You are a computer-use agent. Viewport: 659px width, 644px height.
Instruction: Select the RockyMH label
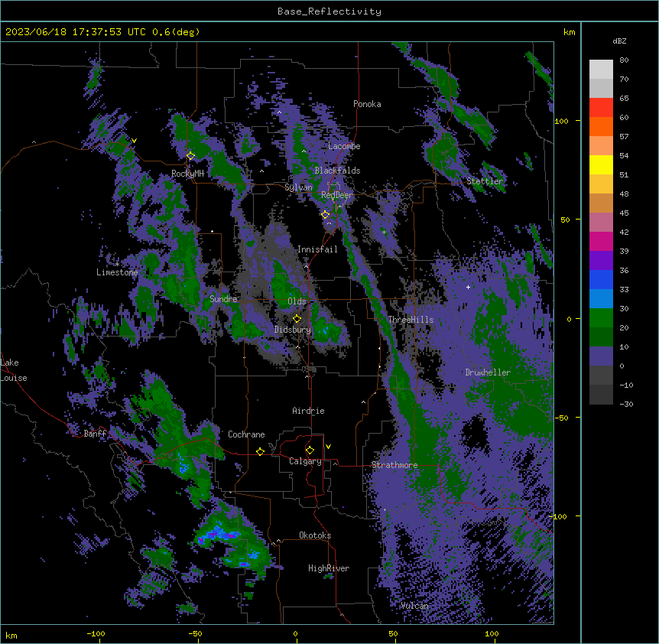point(187,174)
